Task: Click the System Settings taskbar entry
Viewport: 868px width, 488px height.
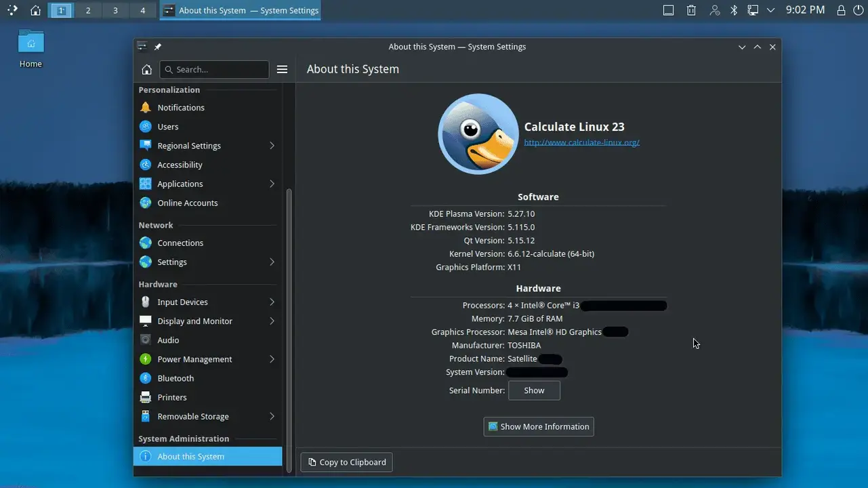Action: [x=241, y=10]
